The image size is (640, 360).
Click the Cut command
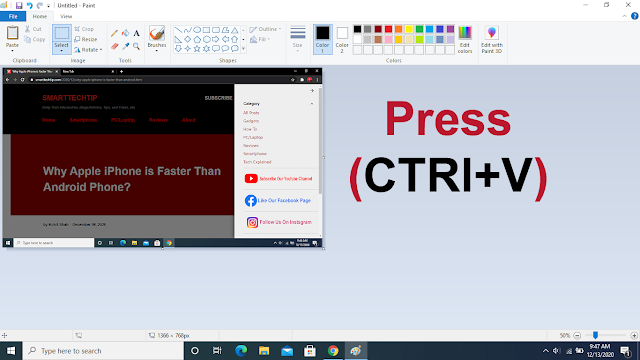[x=33, y=29]
